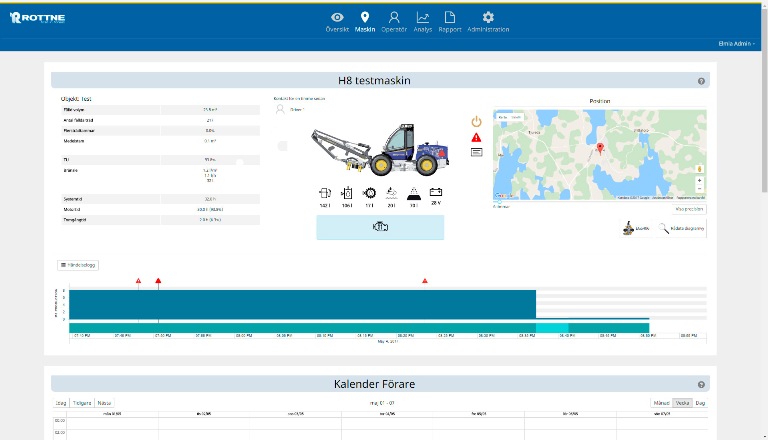Click the red warning triangle beside machine
This screenshot has height=440, width=768.
476,137
